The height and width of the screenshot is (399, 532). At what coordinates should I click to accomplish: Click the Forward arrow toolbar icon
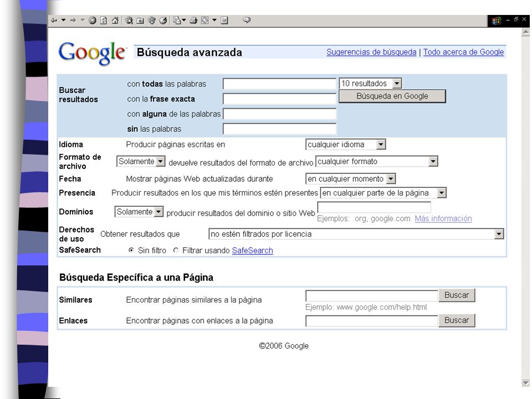click(73, 21)
